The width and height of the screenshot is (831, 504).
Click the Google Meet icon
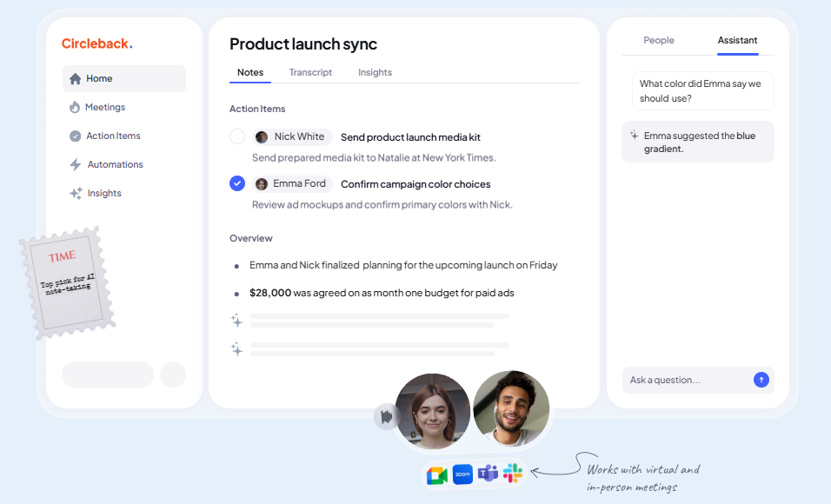click(437, 475)
